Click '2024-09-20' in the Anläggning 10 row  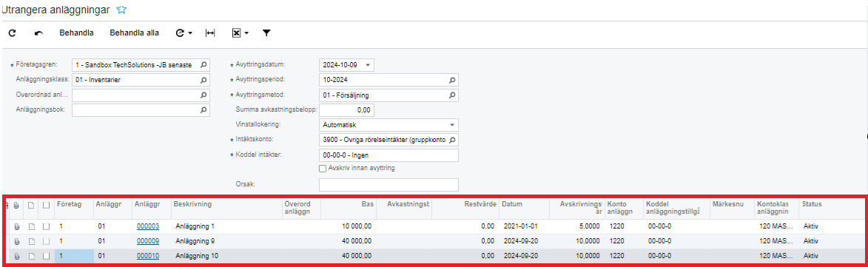click(x=520, y=256)
